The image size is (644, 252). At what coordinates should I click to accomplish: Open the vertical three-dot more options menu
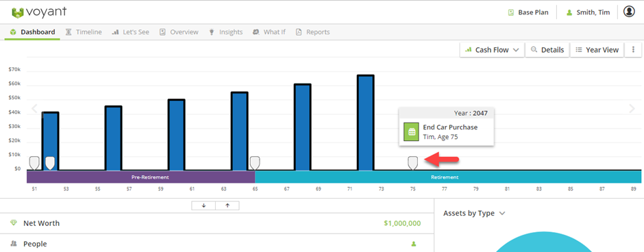633,50
